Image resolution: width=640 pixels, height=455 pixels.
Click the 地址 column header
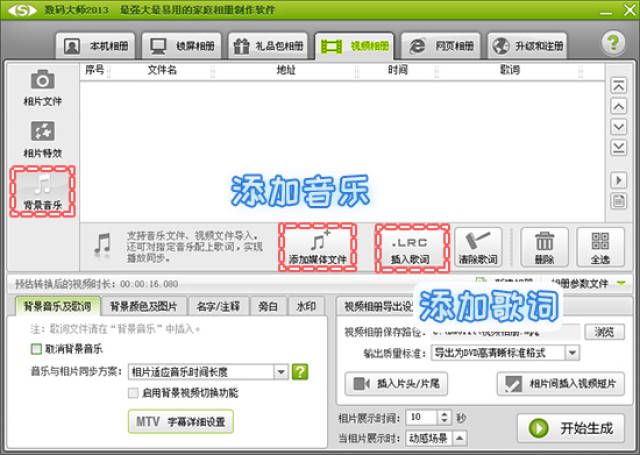[x=286, y=70]
